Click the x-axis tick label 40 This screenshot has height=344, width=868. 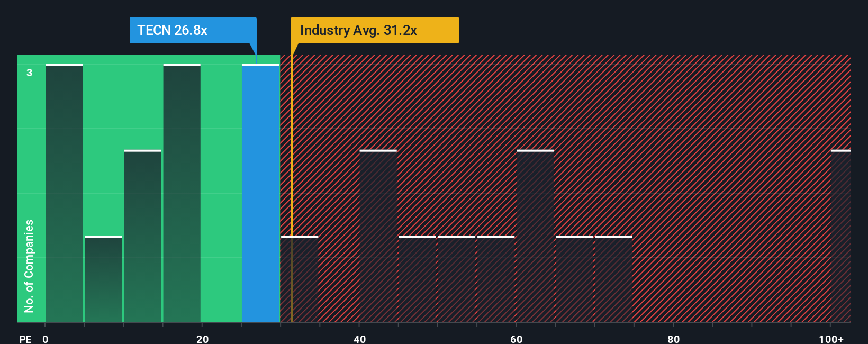coord(359,339)
